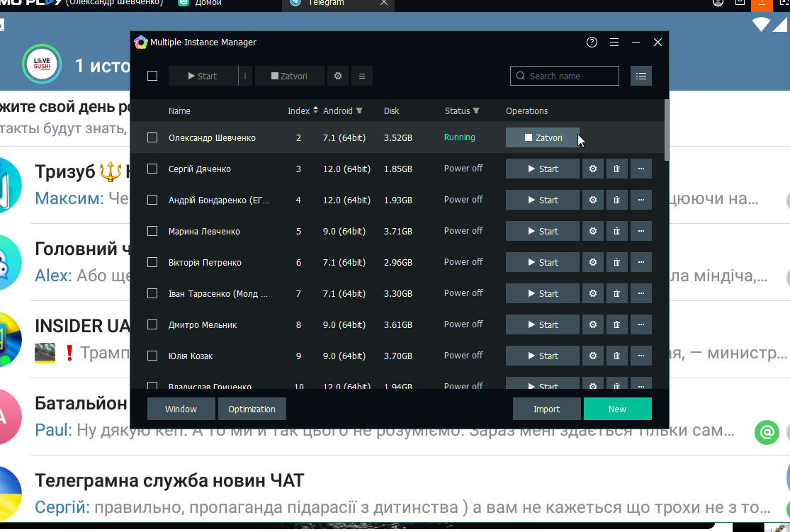
Task: Open more options for Марина Левченко
Action: 641,231
